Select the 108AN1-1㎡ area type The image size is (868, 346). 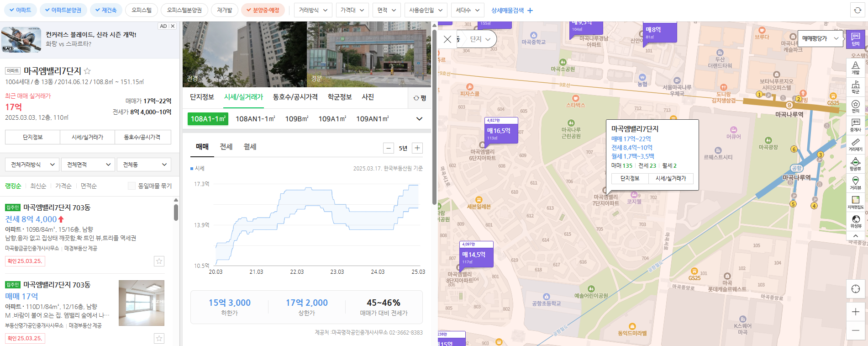click(x=255, y=119)
